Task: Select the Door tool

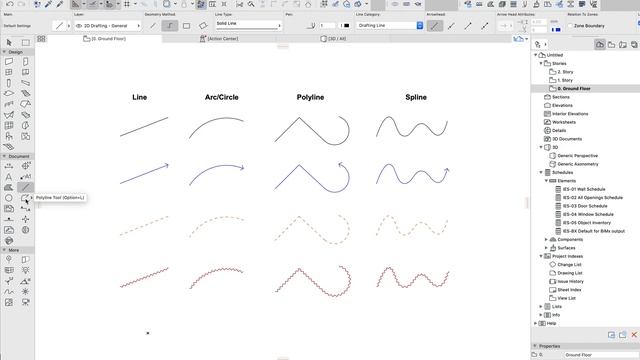Action: pyautogui.click(x=26, y=62)
